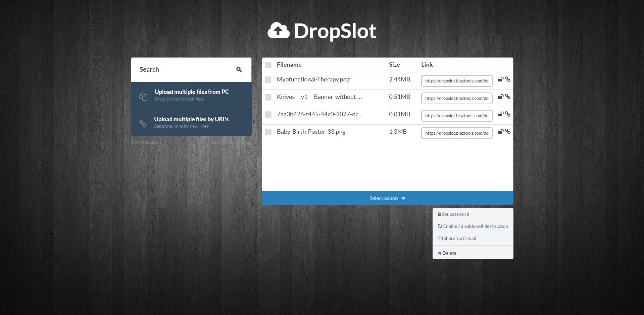Click the chain link icon for the 7aa3b426 file
Viewport: 644px width, 315px height.
(508, 114)
